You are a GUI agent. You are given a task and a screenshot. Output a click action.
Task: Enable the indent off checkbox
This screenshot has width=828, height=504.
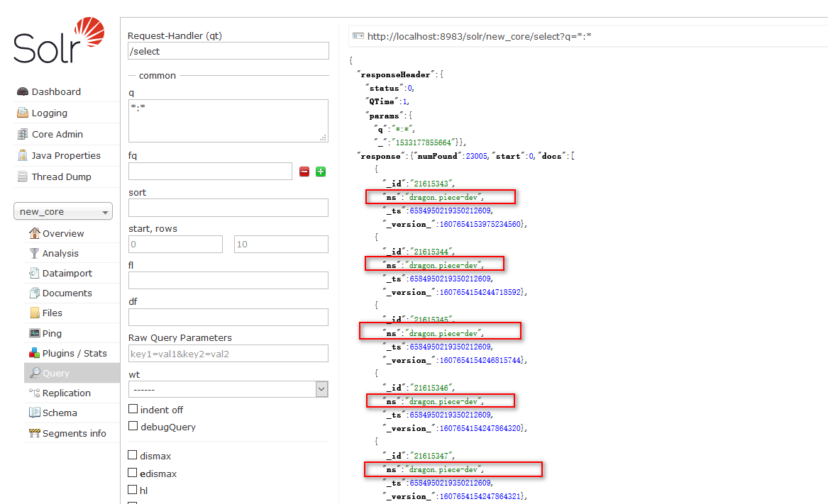point(133,409)
